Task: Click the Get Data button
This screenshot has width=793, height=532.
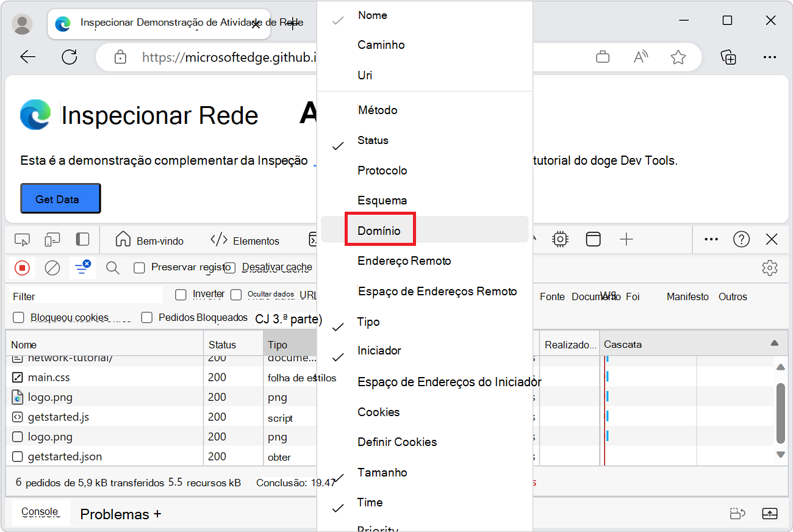Action: (x=60, y=199)
